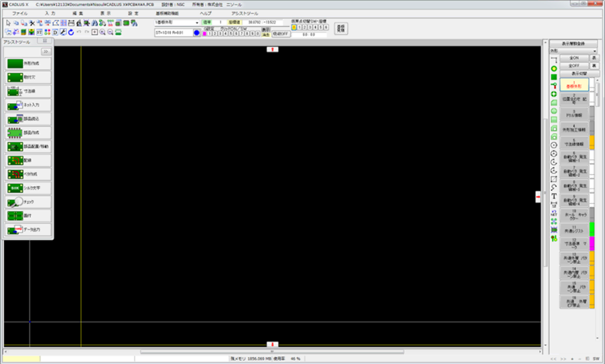Open the 外形 dropdown in right panel
Screen dimensions: 605x364
coord(573,51)
